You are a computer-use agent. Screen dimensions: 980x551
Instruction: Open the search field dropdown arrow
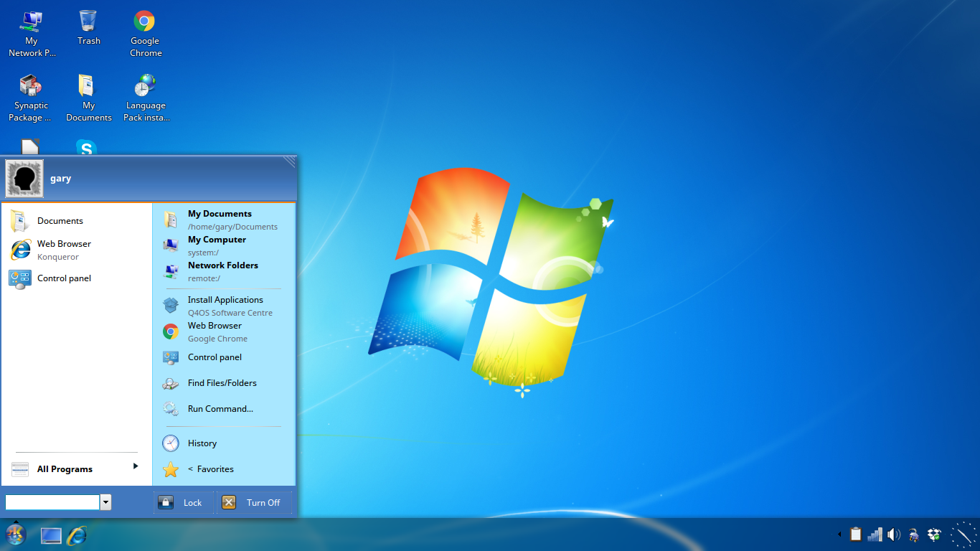tap(106, 502)
